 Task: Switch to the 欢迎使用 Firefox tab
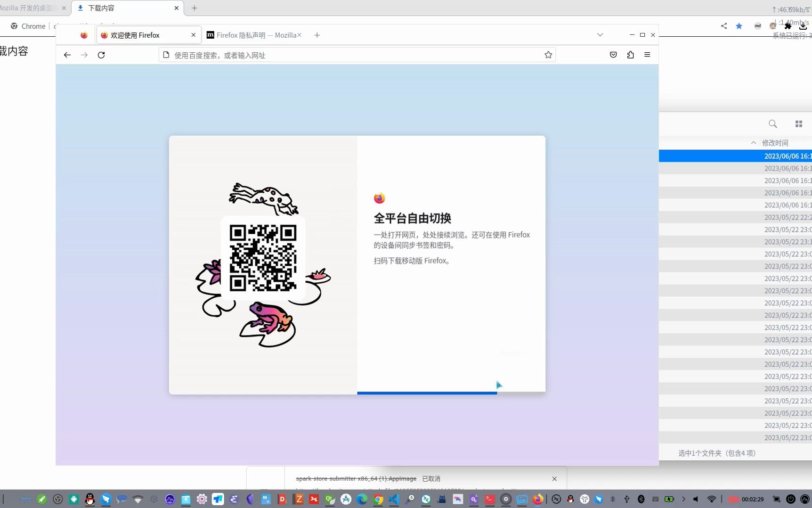(x=148, y=35)
